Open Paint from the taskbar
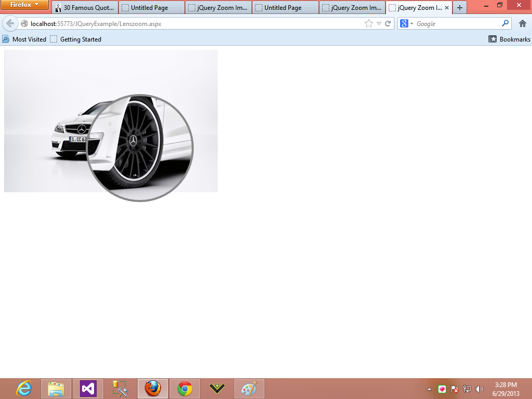Screen dimensions: 532x399 tap(249, 389)
